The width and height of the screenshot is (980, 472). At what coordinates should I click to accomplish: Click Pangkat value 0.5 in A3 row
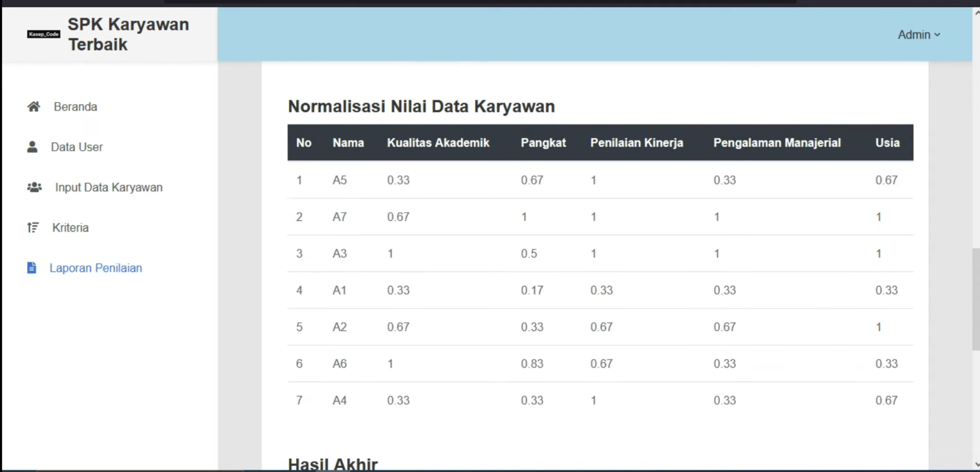point(529,253)
